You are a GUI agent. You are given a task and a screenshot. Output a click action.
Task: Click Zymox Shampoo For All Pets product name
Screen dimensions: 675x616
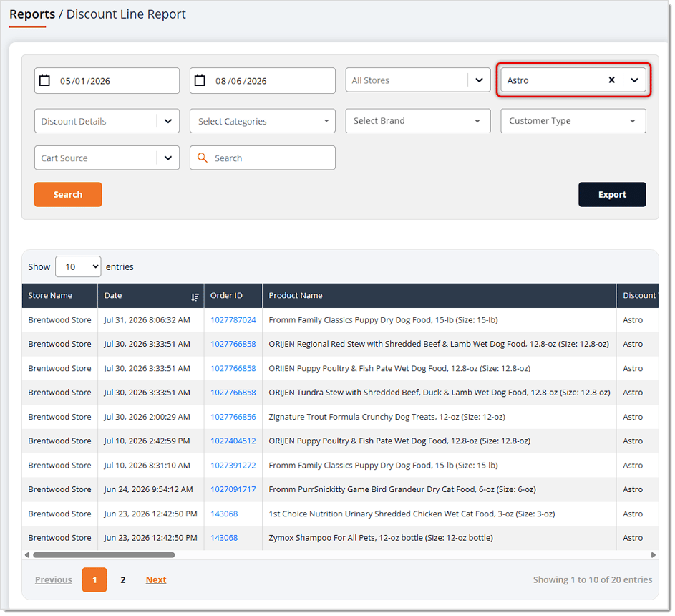(x=381, y=538)
